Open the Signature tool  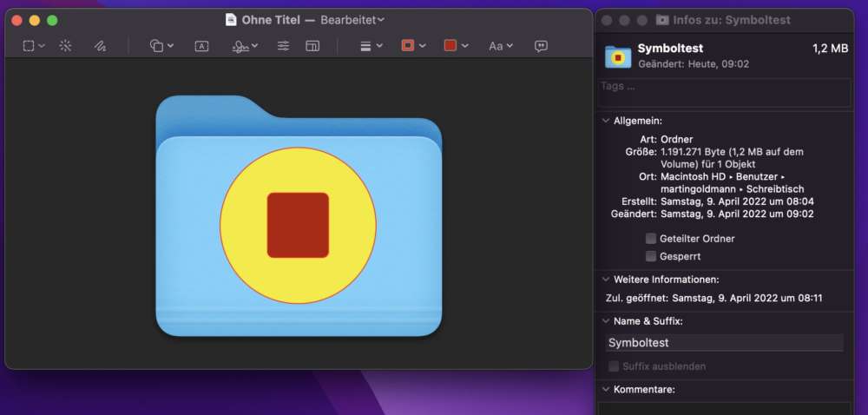(240, 47)
